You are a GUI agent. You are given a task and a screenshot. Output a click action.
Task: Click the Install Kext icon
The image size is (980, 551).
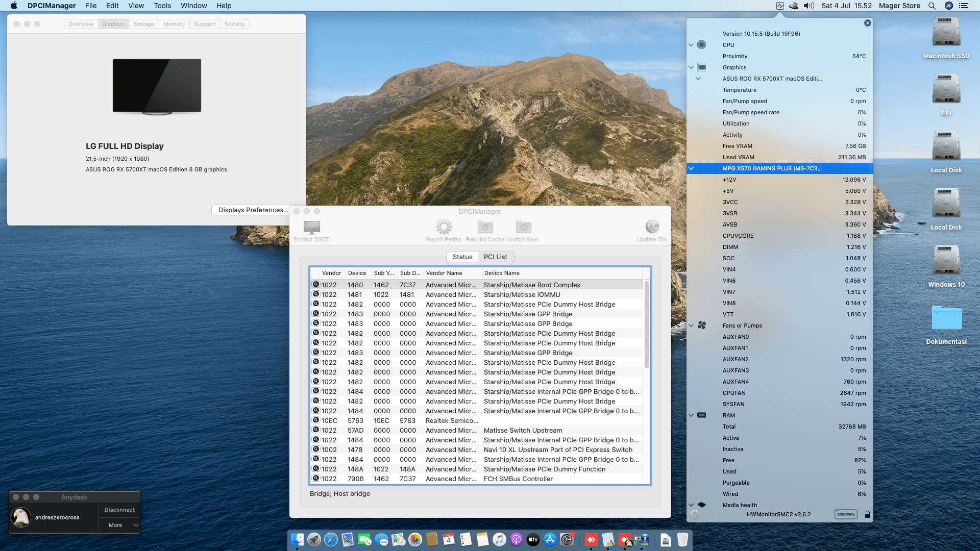[523, 227]
